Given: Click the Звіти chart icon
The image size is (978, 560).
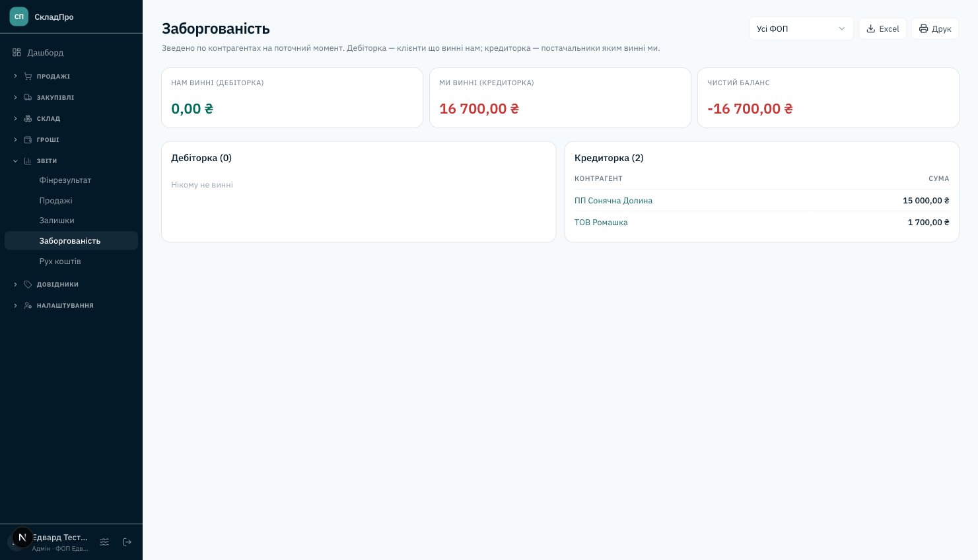Looking at the screenshot, I should (28, 160).
